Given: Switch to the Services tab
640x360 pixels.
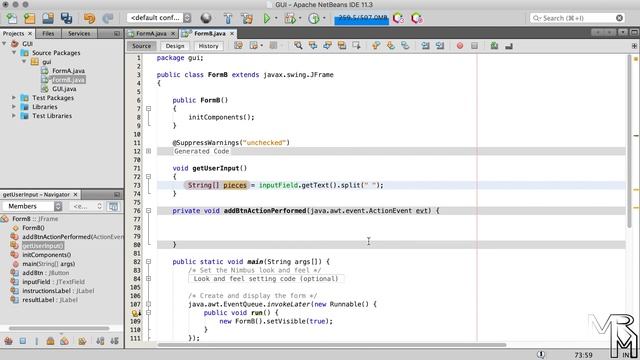Looking at the screenshot, I should click(79, 33).
